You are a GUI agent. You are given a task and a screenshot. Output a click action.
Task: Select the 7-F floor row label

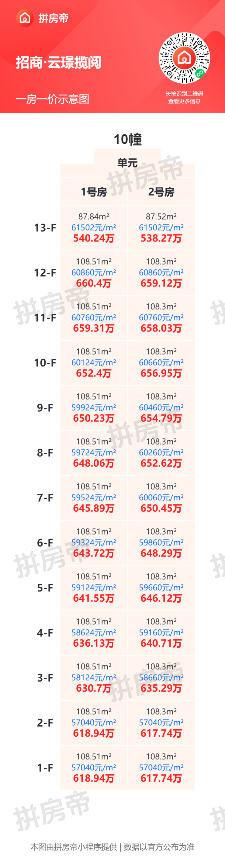(x=45, y=498)
